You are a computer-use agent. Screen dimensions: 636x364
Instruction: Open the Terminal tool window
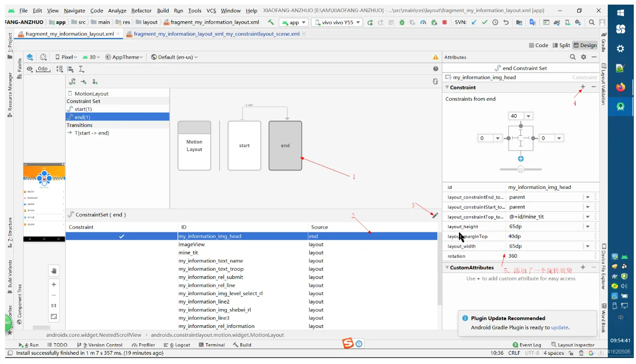click(212, 345)
